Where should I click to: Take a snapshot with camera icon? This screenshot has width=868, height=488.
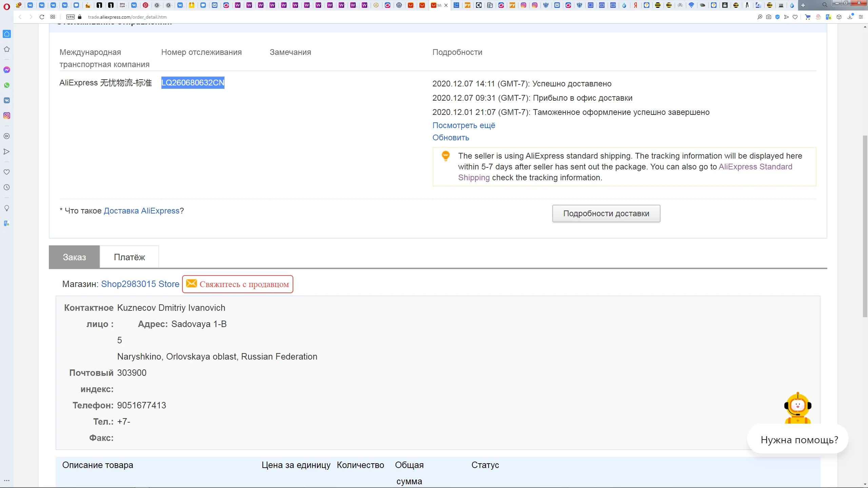[769, 17]
